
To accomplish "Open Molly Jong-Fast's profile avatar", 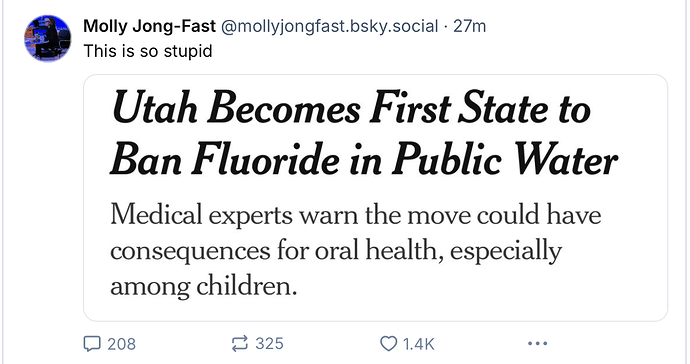I will tap(47, 38).
